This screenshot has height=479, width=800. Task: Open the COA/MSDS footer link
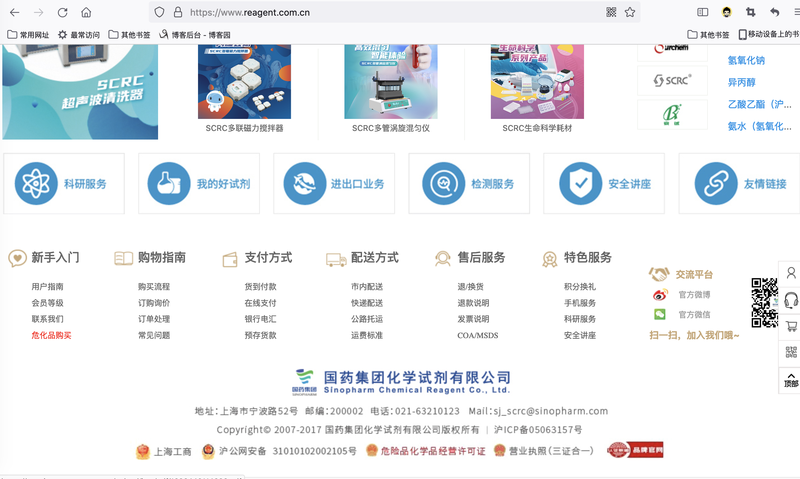[478, 335]
